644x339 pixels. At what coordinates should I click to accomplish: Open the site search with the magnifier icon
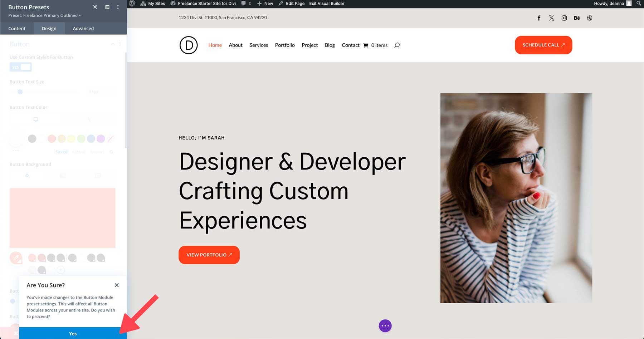point(396,45)
